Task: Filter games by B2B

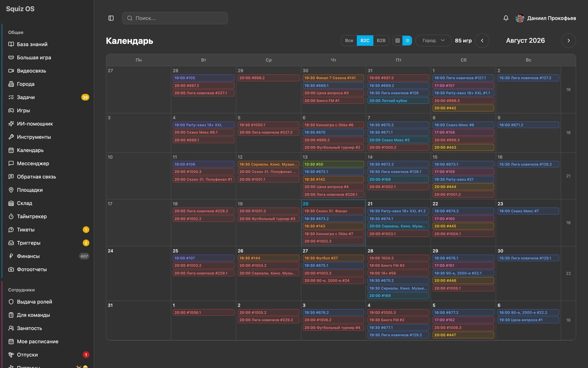Action: 381,40
